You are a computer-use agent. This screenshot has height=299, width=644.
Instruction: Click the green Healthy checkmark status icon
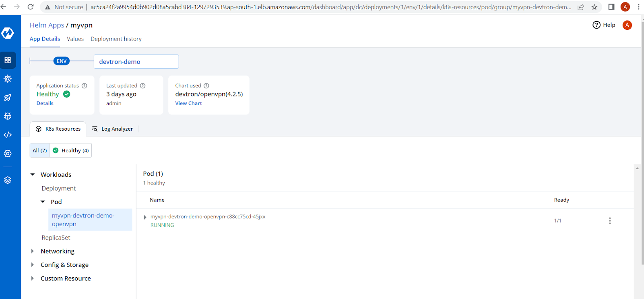pyautogui.click(x=67, y=94)
